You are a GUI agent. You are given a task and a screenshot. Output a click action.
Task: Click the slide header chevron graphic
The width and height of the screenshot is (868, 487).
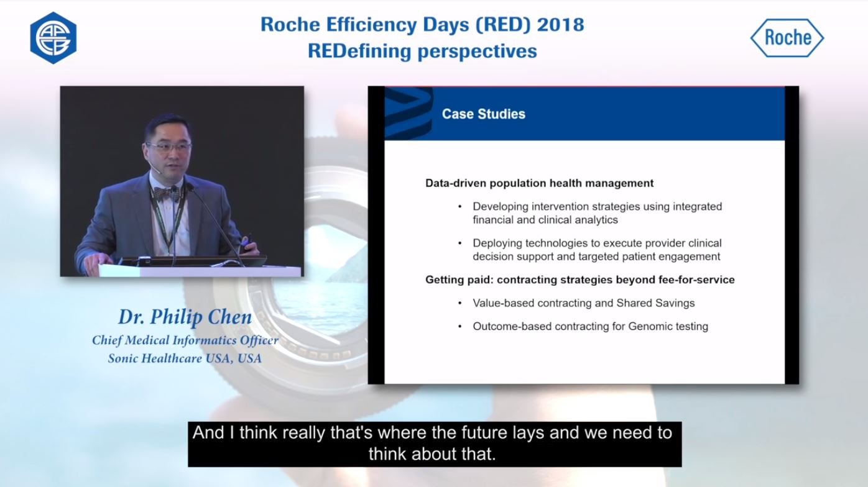tap(408, 112)
